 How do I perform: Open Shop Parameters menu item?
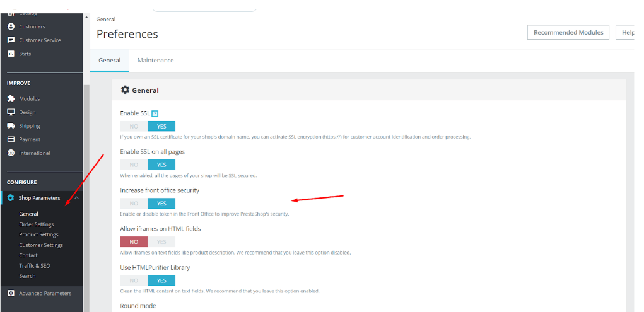40,197
